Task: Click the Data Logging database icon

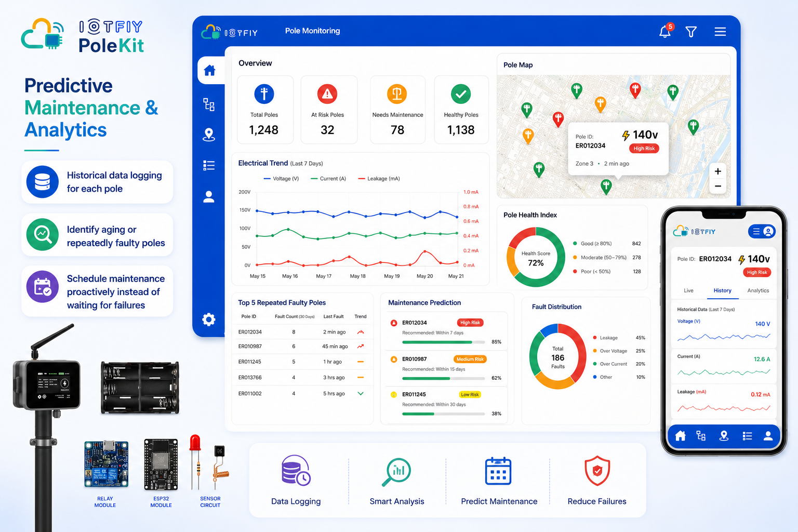Action: pos(296,471)
